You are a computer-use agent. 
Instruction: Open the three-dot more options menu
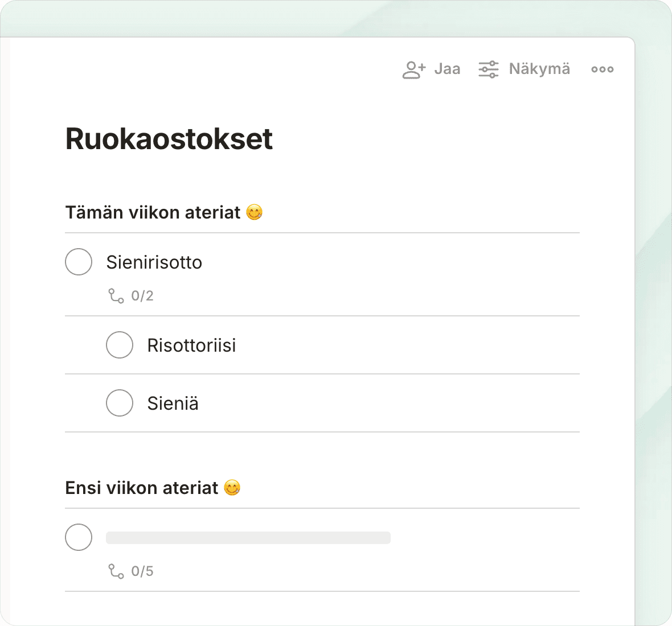point(602,69)
